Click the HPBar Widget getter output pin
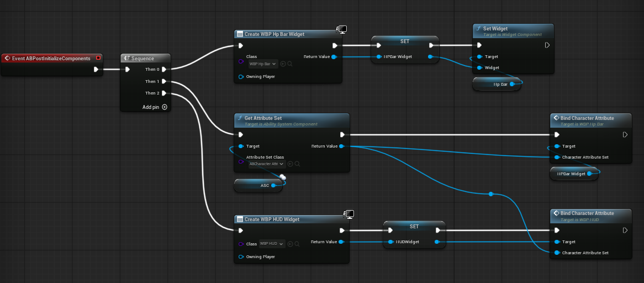This screenshot has height=283, width=644. [x=589, y=174]
